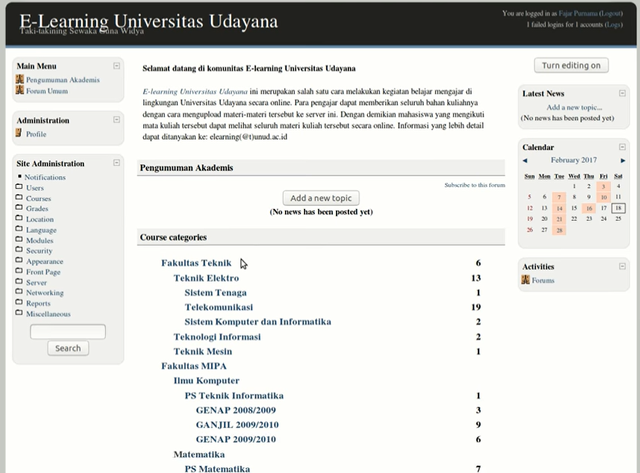The height and width of the screenshot is (473, 640).
Task: Open failed login Logs link
Action: tap(613, 24)
